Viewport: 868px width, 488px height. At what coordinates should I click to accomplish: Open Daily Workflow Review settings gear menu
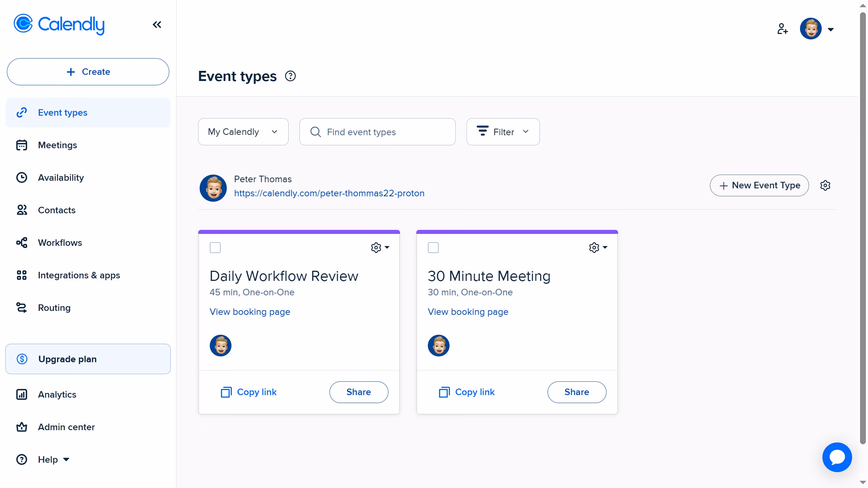click(380, 248)
